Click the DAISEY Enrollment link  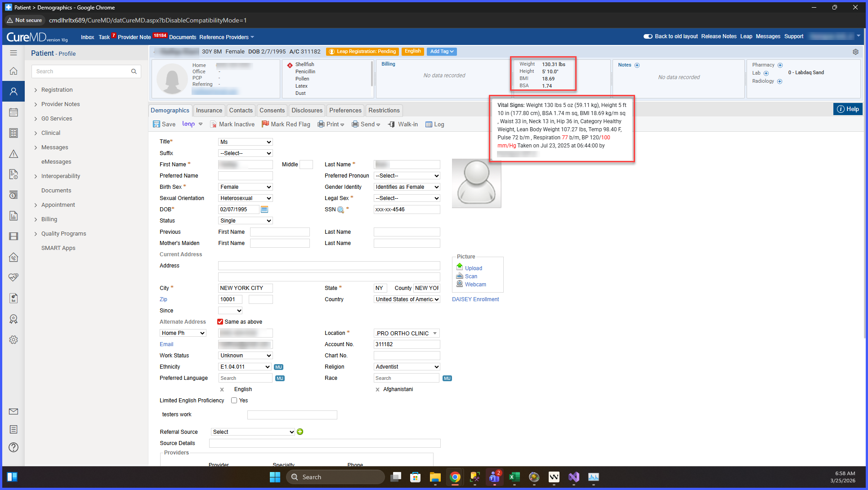pos(475,299)
